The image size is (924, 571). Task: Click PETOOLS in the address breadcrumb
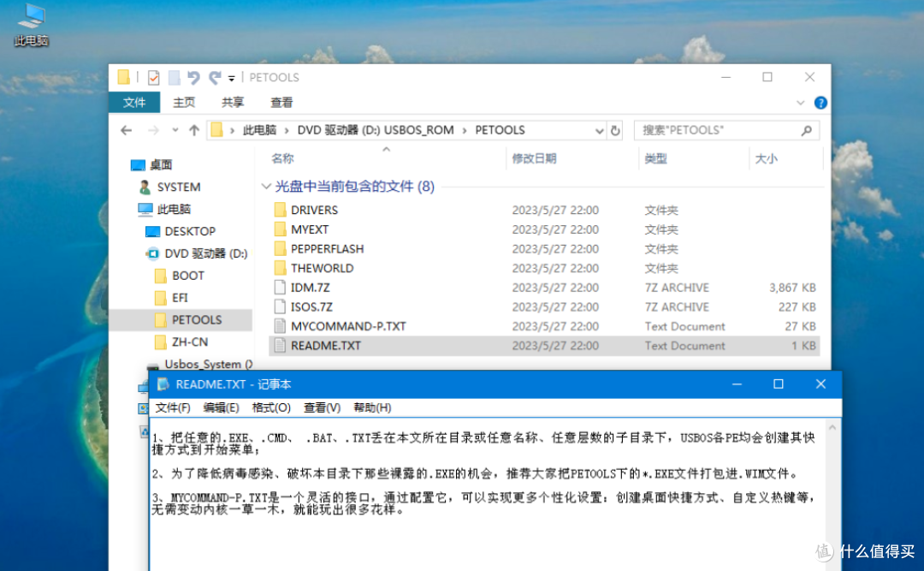500,130
